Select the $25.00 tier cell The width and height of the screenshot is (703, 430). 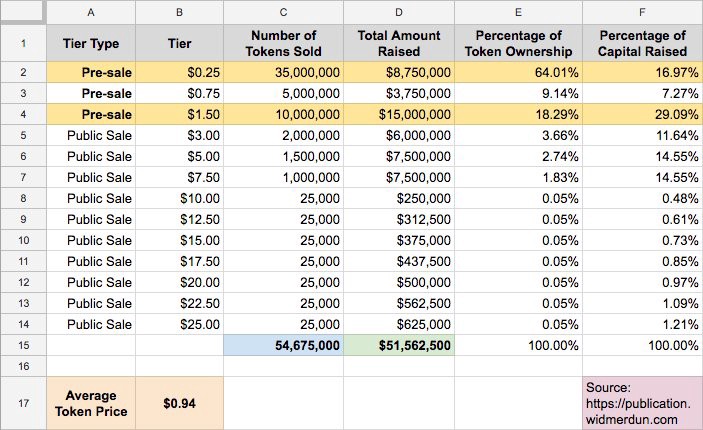click(x=179, y=324)
